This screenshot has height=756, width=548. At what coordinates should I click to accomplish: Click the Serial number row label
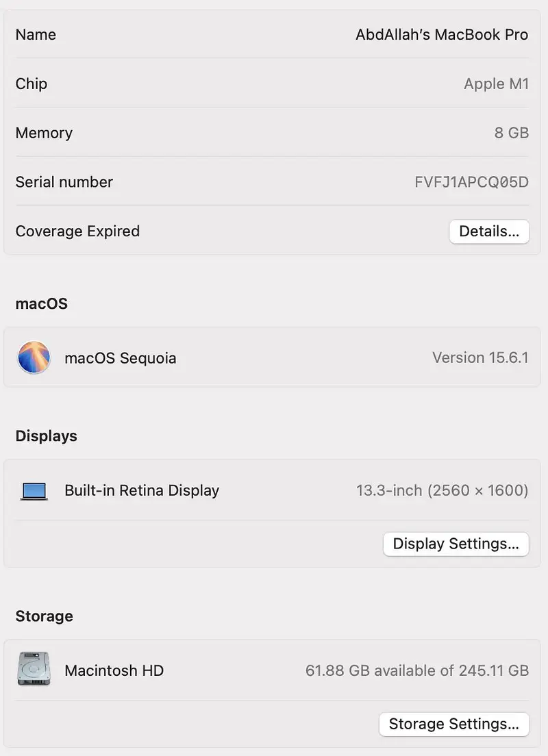click(x=64, y=182)
